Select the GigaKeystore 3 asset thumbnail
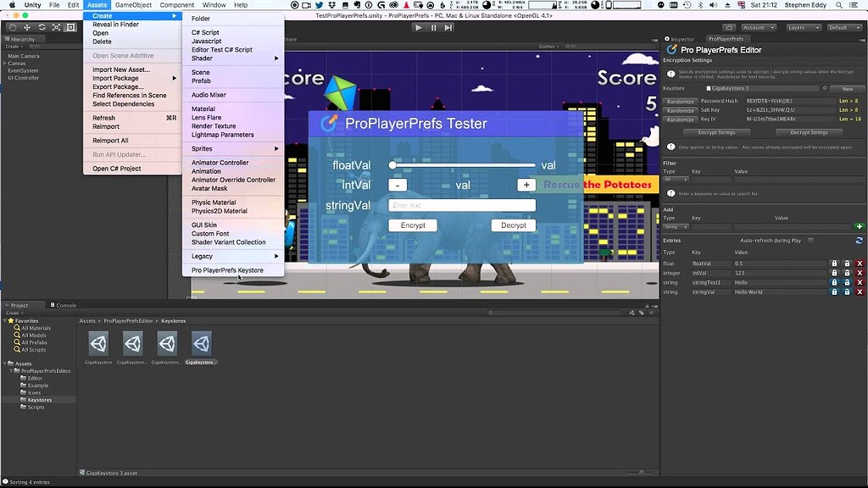This screenshot has height=488, width=868. point(201,342)
